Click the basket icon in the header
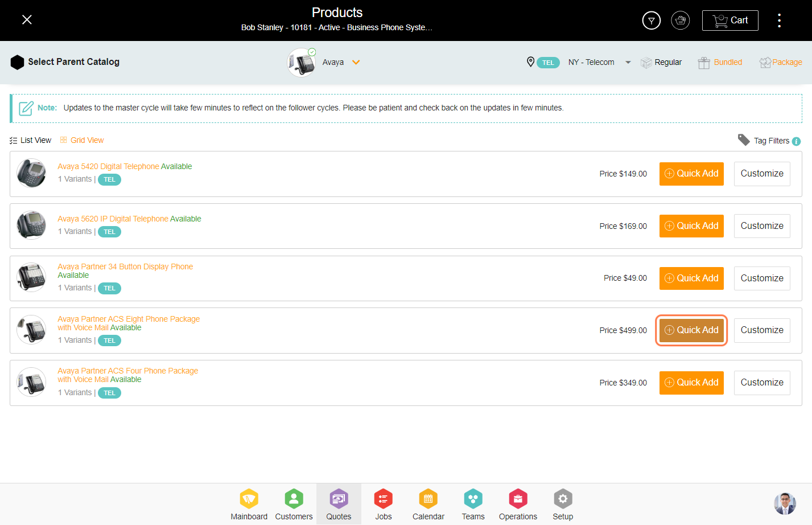The height and width of the screenshot is (525, 812). point(681,20)
